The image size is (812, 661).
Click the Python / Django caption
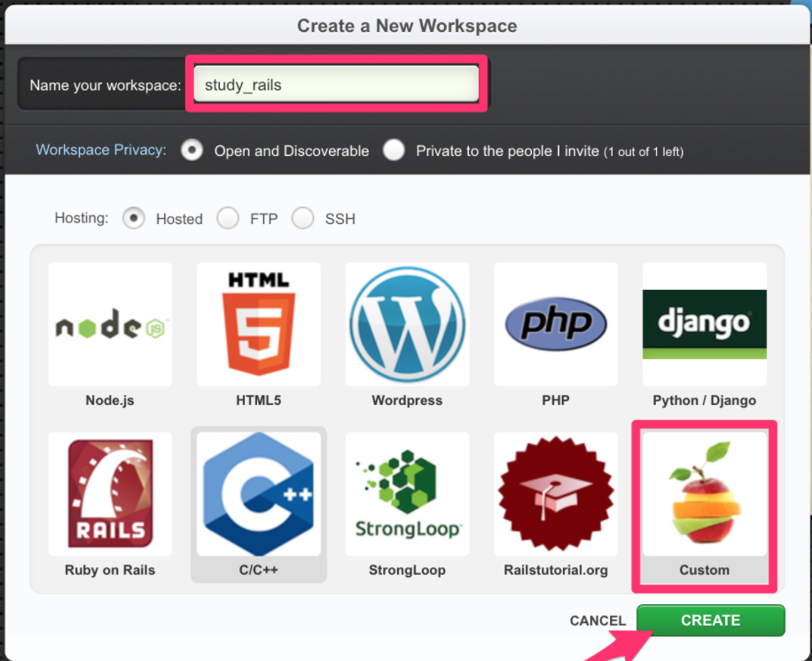704,400
